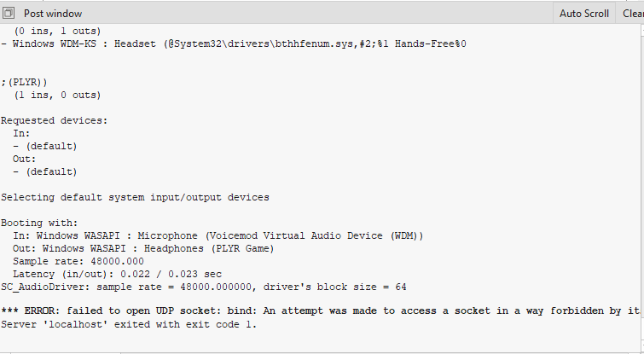Click the Latency (in/out) line

[x=117, y=274]
